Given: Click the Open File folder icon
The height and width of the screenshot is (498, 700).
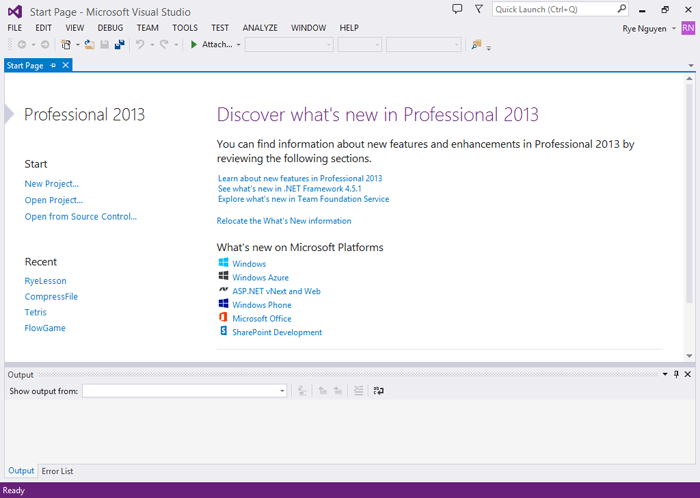Looking at the screenshot, I should pos(90,45).
